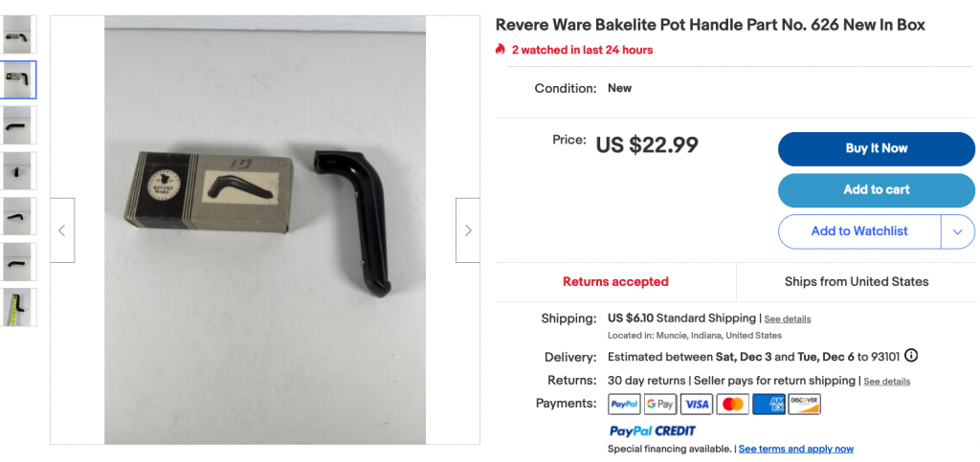Go to previous product image arrow
This screenshot has width=980, height=462.
tap(62, 231)
